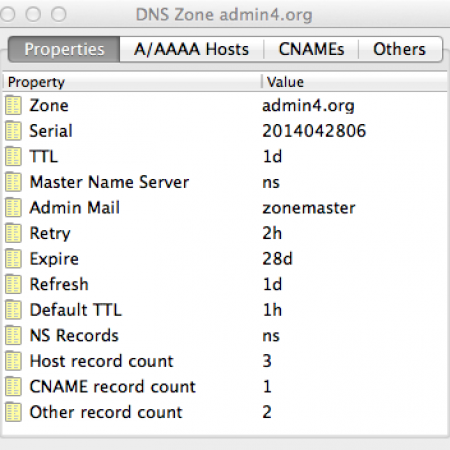This screenshot has width=450, height=450.
Task: Select the Properties tab
Action: pyautogui.click(x=64, y=49)
